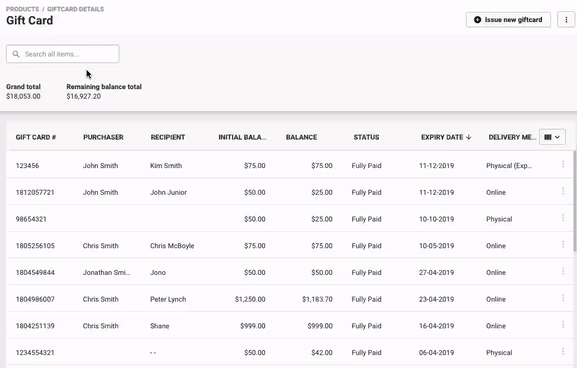Sort by Recipient column header

(168, 137)
